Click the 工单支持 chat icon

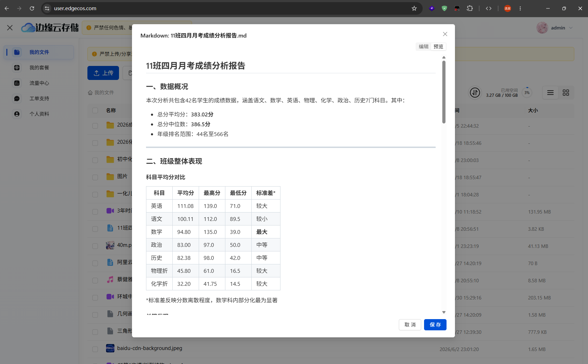click(17, 99)
